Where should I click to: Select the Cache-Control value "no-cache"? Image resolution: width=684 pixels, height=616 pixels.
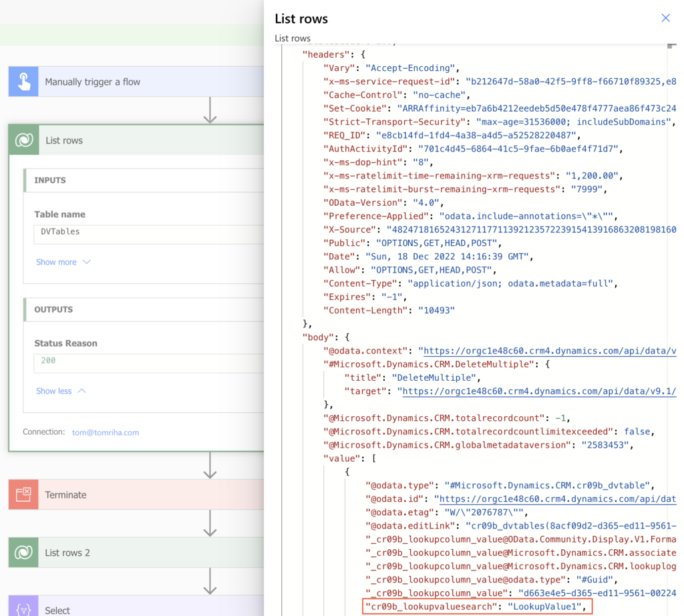coord(439,95)
